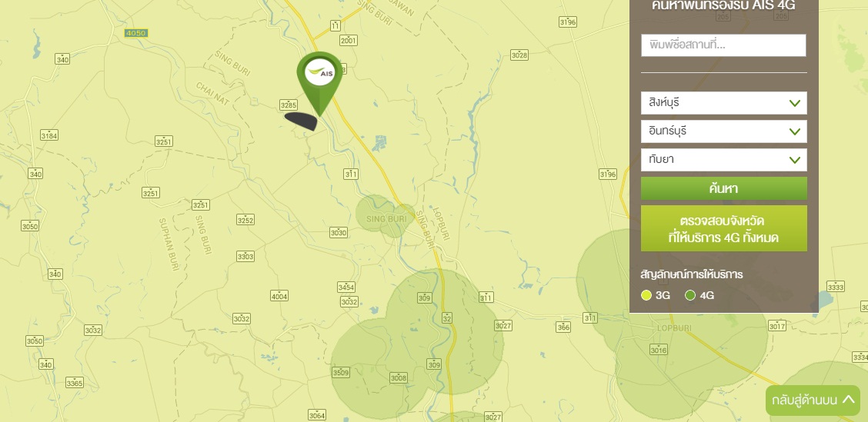868x422 pixels.
Task: Click the route 4004 road marker
Action: point(279,296)
